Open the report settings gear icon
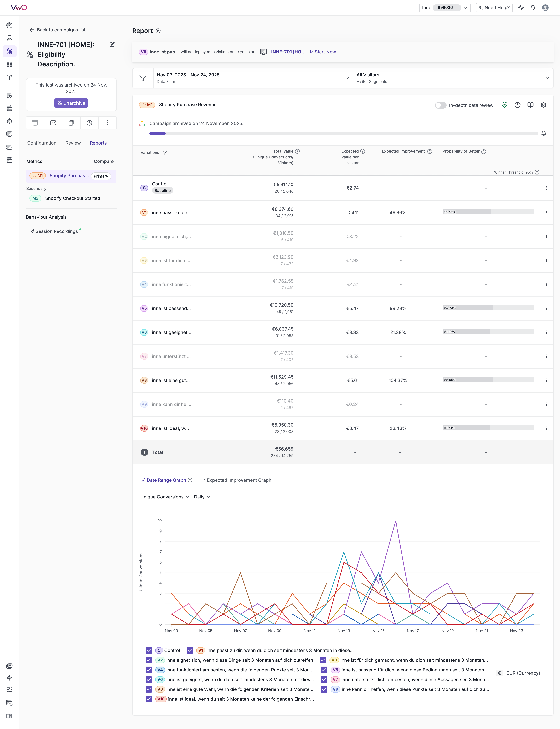Viewport: 560px width, 729px height. tap(543, 105)
